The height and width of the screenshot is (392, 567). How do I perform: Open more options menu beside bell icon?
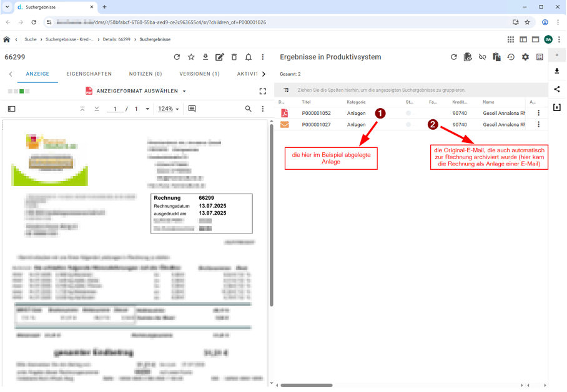pos(263,57)
